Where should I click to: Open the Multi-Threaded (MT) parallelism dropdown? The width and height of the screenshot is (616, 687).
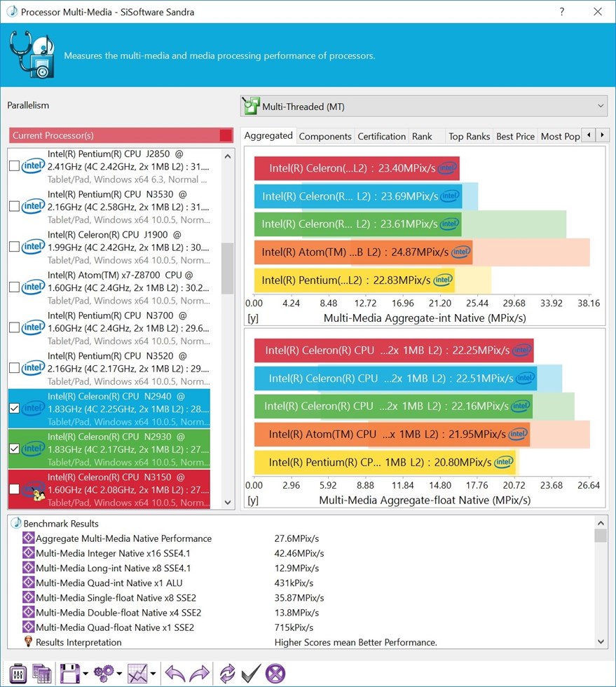[424, 106]
